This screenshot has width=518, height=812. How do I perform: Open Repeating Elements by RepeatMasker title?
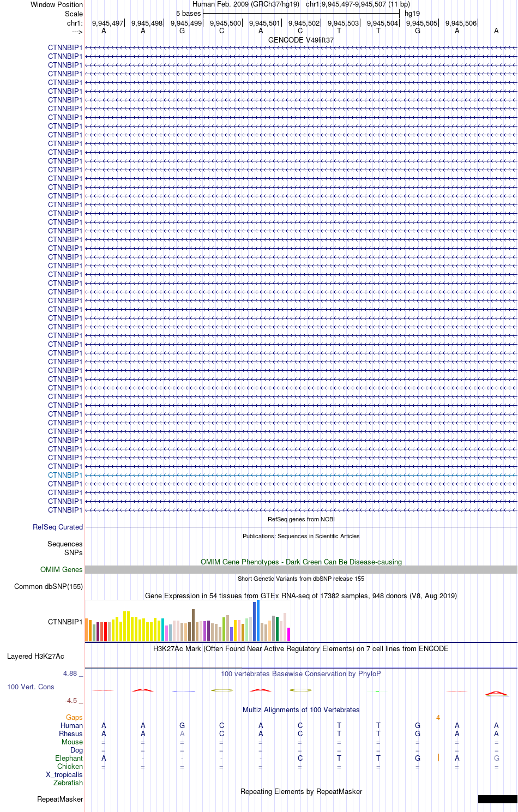point(301,791)
